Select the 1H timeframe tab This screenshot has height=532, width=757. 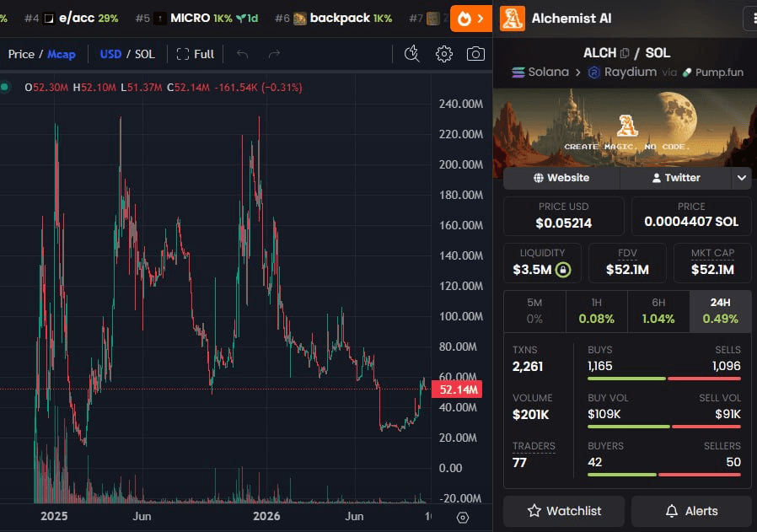coord(597,311)
